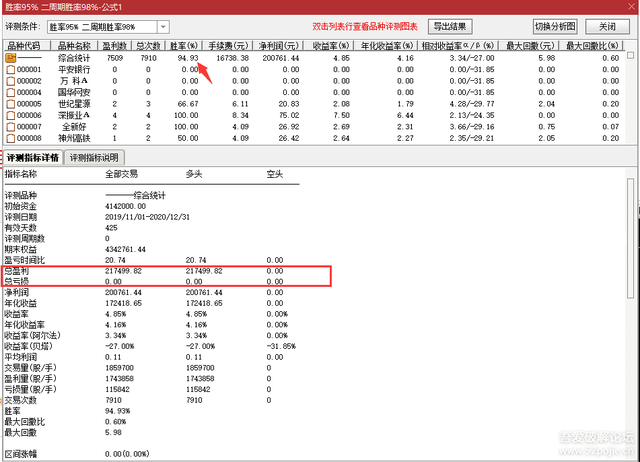Click the 期末权益 value 4342761.44

[125, 249]
